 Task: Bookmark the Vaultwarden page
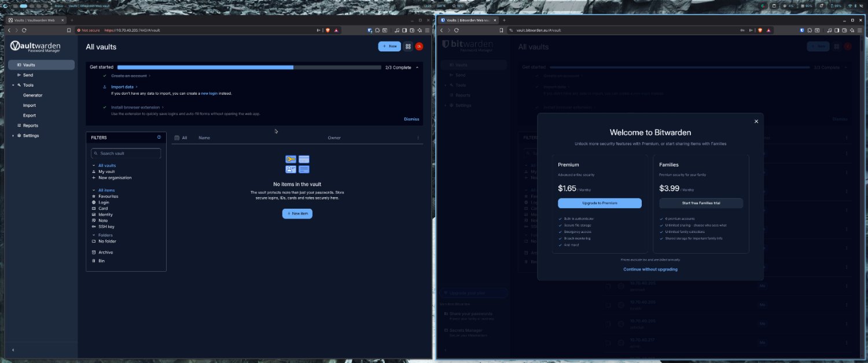[x=69, y=30]
